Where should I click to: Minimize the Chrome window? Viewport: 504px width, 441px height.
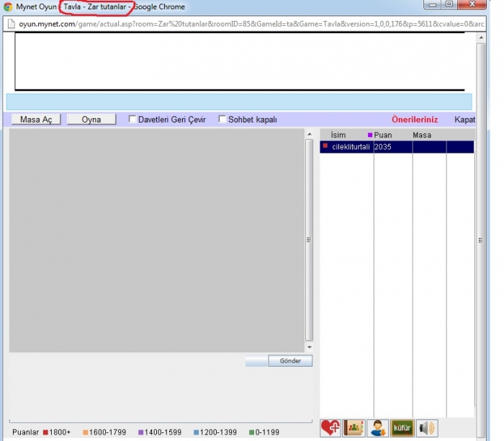coord(433,5)
